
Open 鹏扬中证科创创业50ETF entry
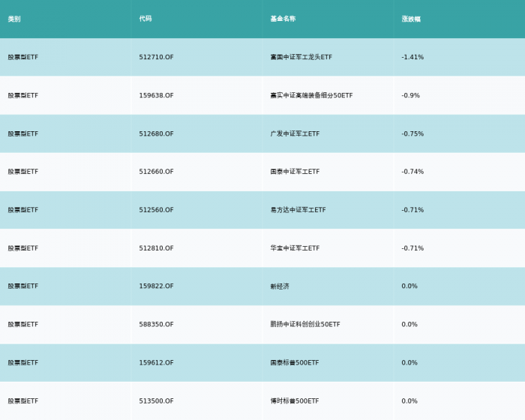point(305,325)
